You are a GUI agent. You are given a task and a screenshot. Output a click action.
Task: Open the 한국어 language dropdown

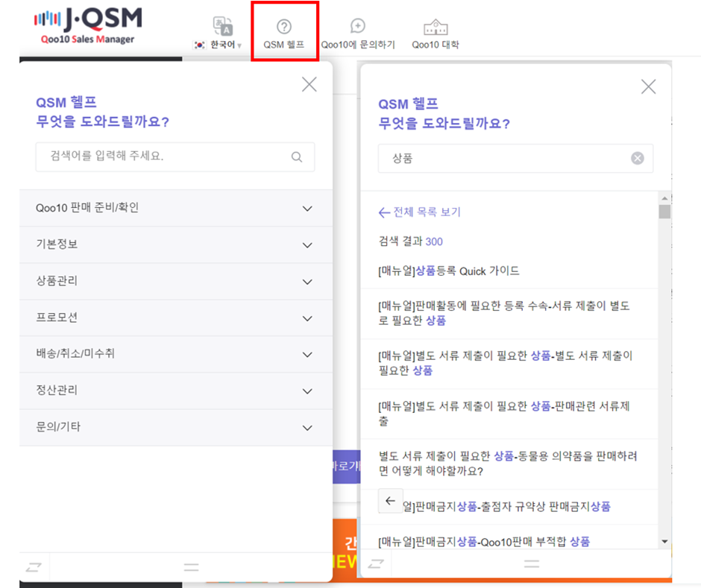click(x=218, y=45)
